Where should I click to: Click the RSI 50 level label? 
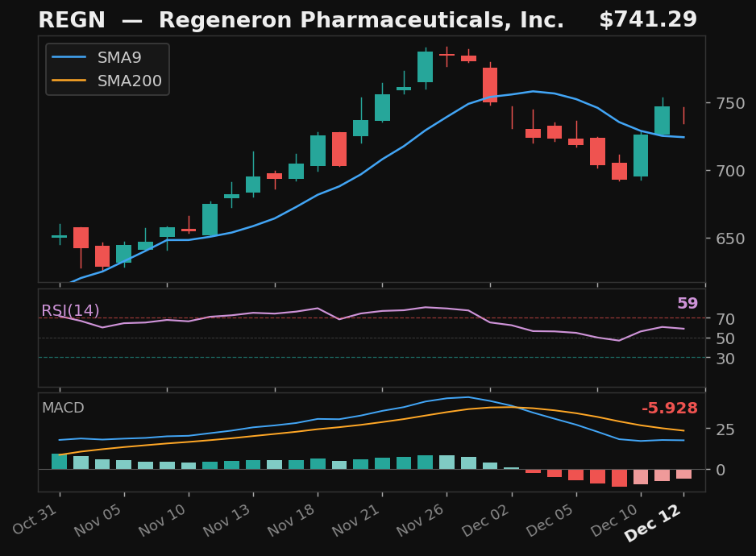[725, 338]
